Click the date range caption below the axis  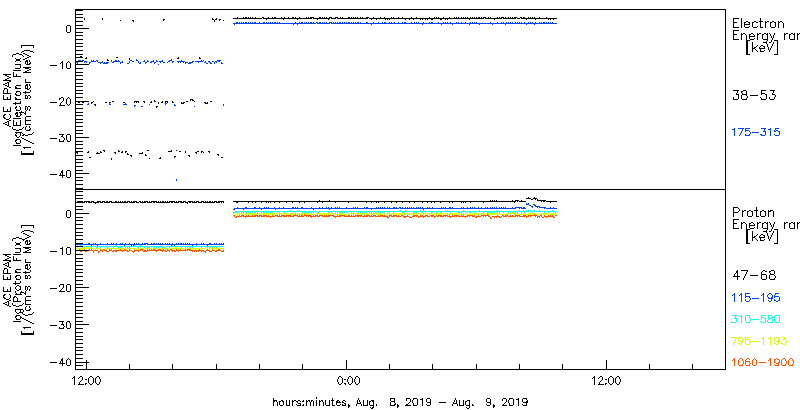pos(401,401)
